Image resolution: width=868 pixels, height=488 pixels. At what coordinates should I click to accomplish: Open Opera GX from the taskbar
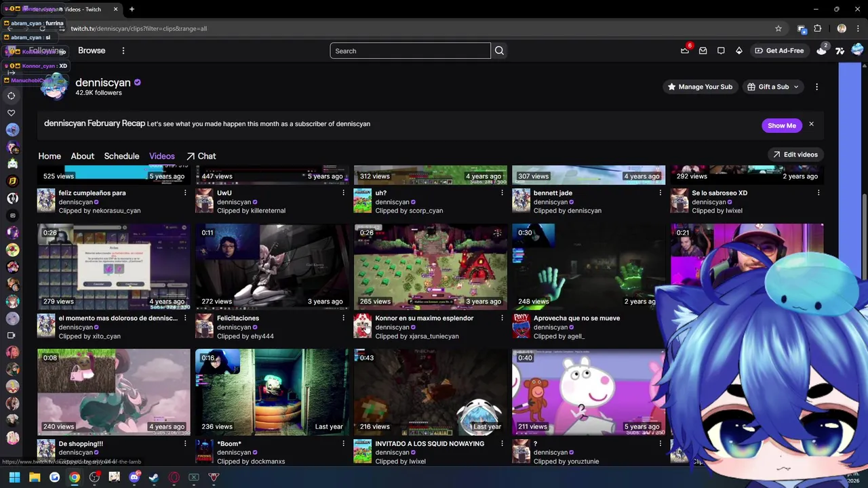[x=174, y=477]
